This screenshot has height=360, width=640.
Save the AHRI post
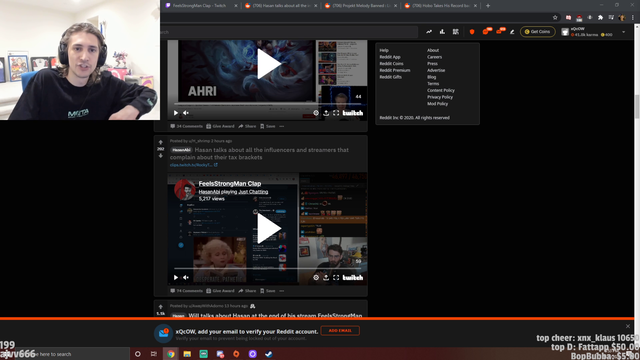[x=268, y=126]
